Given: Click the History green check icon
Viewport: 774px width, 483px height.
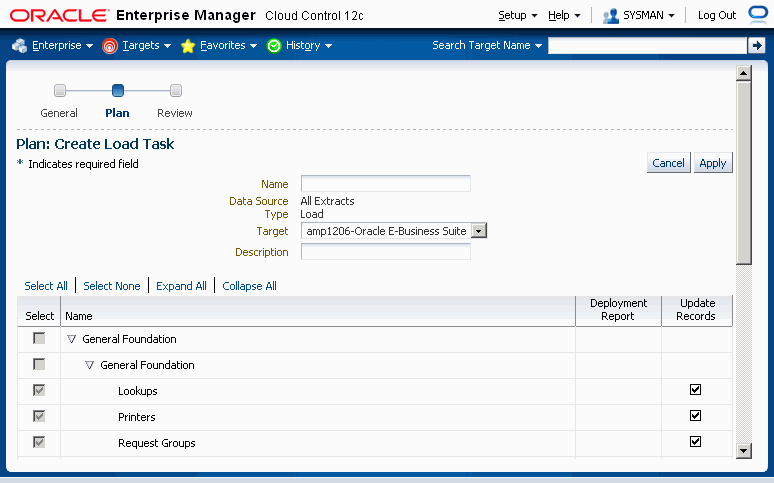Looking at the screenshot, I should point(273,46).
